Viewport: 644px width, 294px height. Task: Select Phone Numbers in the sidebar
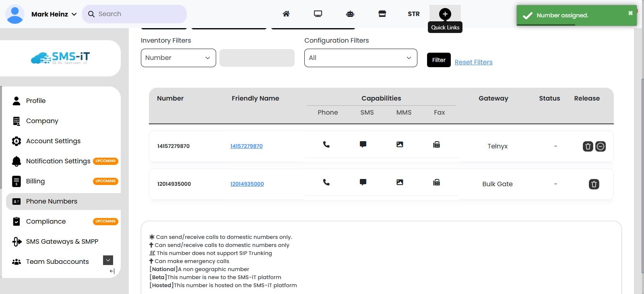(63, 201)
